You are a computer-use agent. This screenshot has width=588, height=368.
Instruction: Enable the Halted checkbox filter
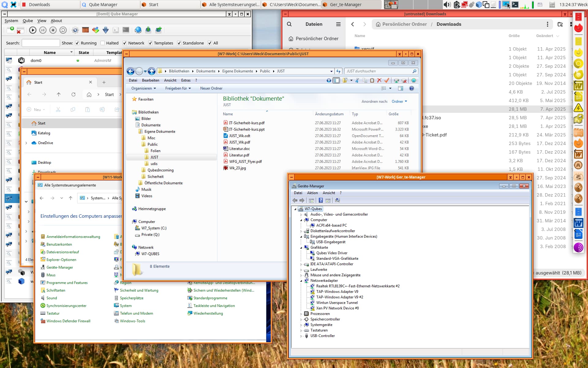click(x=103, y=43)
